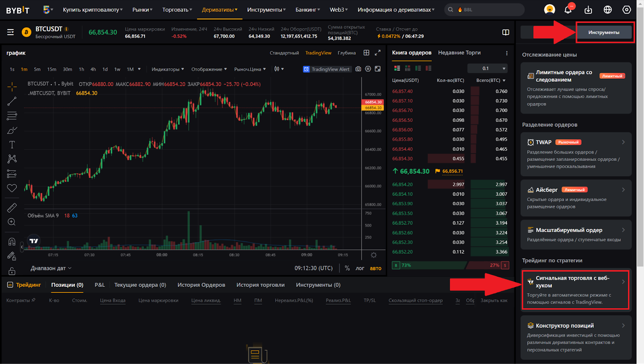Switch to the Глубина depth chart
Viewport: 644px width, 364px height.
point(347,53)
